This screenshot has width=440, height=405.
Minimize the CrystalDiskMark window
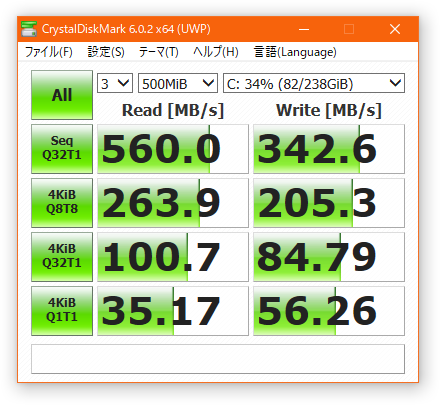[x=304, y=29]
